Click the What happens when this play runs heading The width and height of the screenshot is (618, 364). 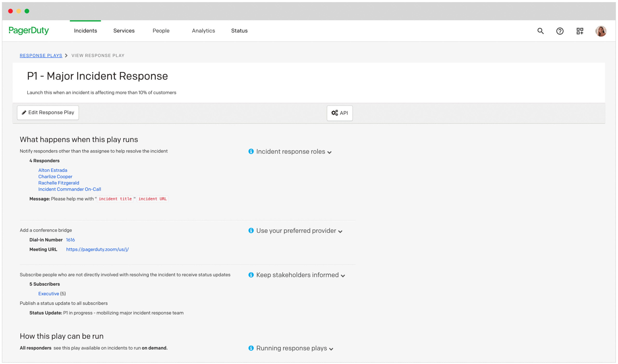tap(79, 140)
